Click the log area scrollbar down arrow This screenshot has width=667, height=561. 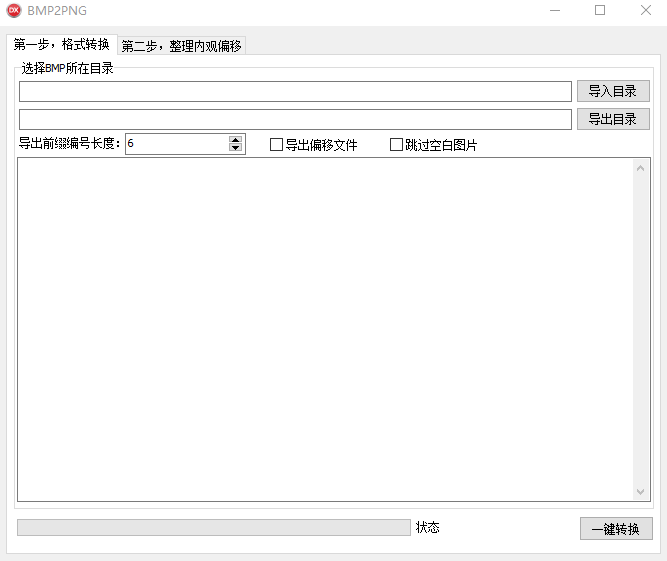pyautogui.click(x=641, y=491)
